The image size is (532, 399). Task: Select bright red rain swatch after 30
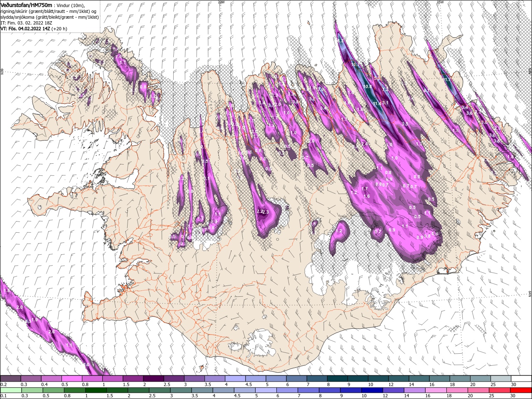[521, 390]
